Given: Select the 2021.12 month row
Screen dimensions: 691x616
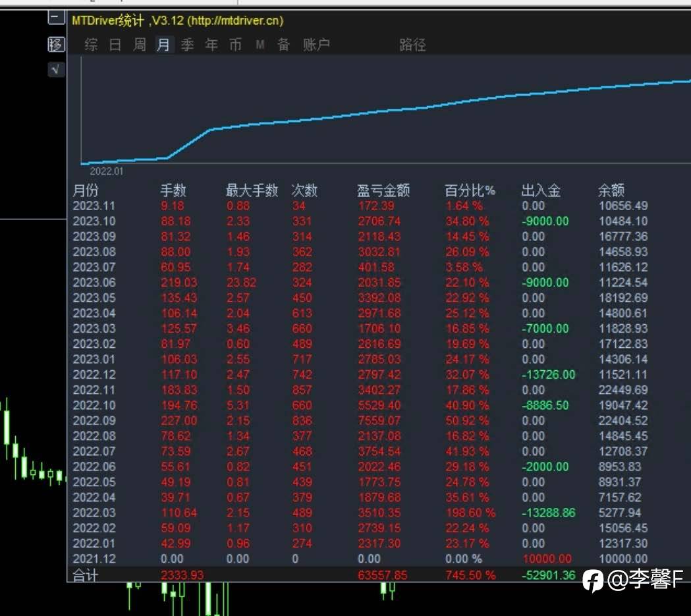Looking at the screenshot, I should (x=360, y=559).
